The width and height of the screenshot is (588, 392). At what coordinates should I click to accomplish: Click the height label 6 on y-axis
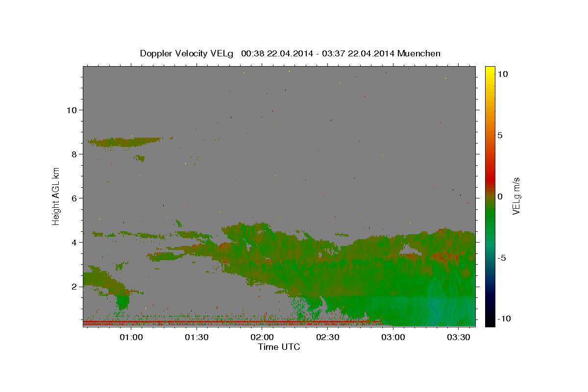[73, 198]
